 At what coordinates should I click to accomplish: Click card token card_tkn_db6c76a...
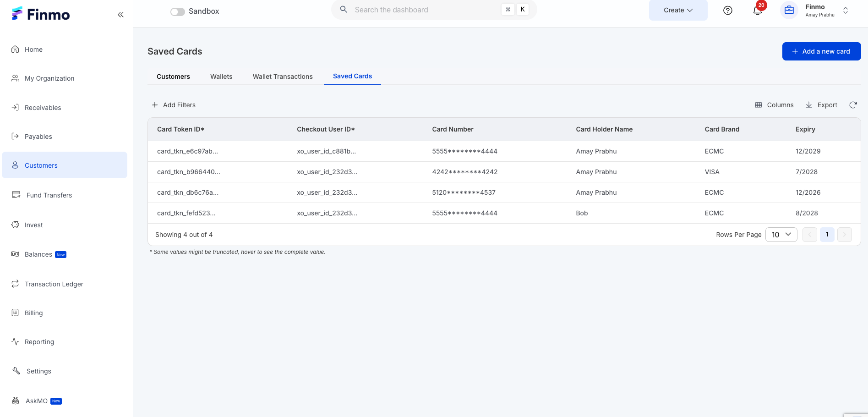coord(187,192)
